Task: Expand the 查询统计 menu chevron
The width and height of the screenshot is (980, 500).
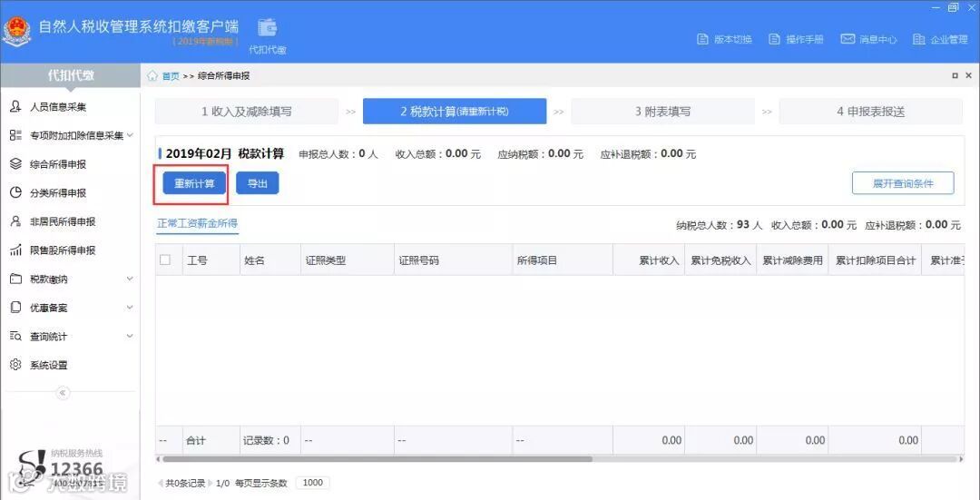Action: click(130, 337)
